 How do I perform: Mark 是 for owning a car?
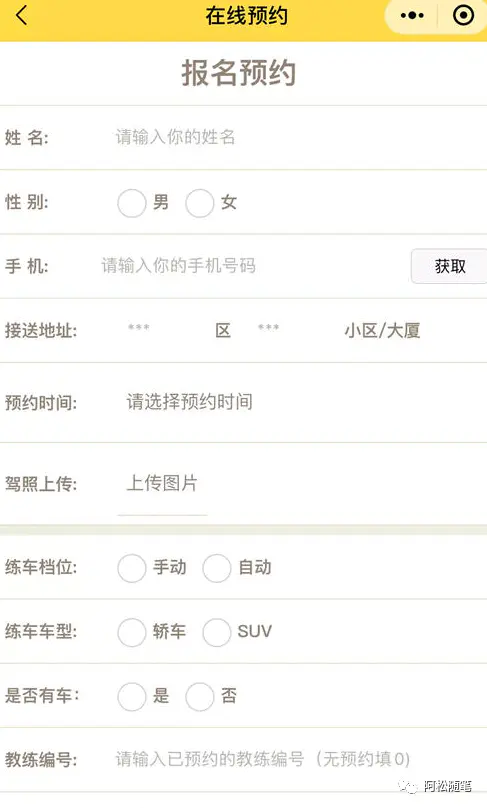click(x=131, y=697)
